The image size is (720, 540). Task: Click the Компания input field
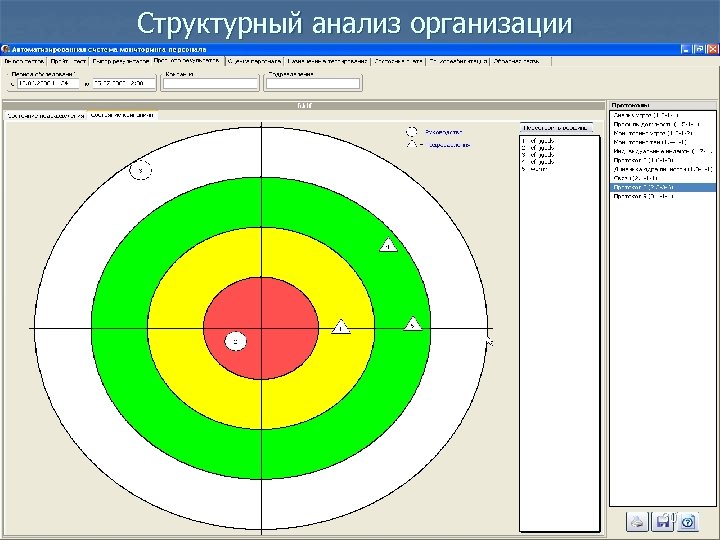(210, 84)
